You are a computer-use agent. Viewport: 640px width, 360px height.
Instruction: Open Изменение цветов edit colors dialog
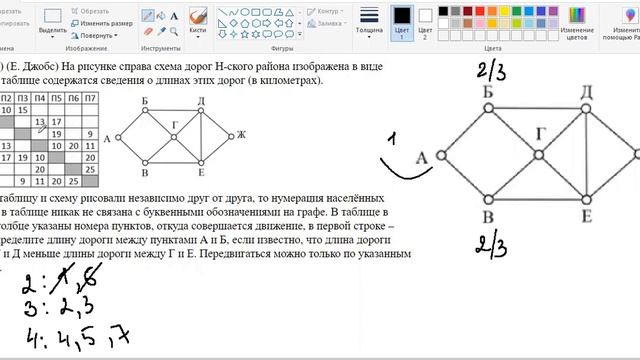577,23
